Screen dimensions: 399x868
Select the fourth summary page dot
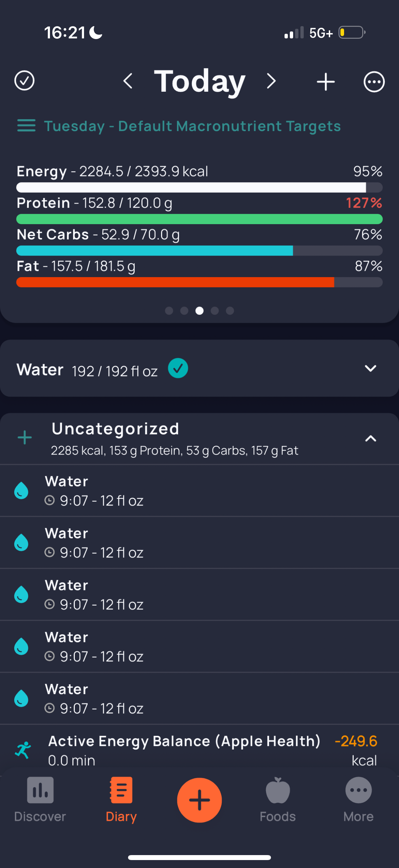(x=215, y=311)
